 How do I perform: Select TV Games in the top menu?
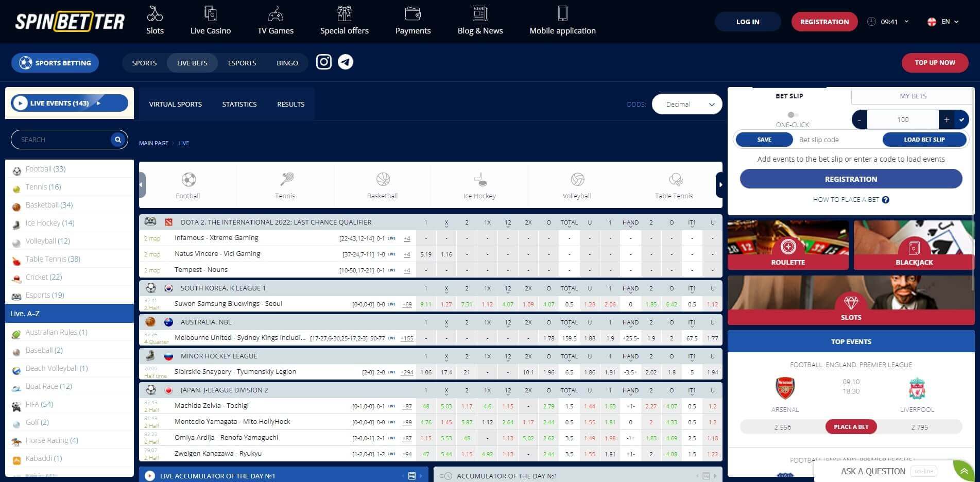275,21
